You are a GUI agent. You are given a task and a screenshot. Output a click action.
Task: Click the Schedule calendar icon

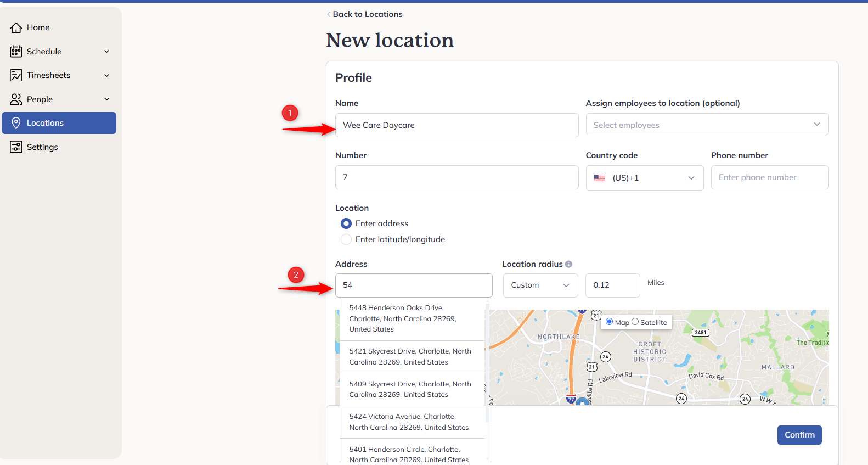(16, 51)
